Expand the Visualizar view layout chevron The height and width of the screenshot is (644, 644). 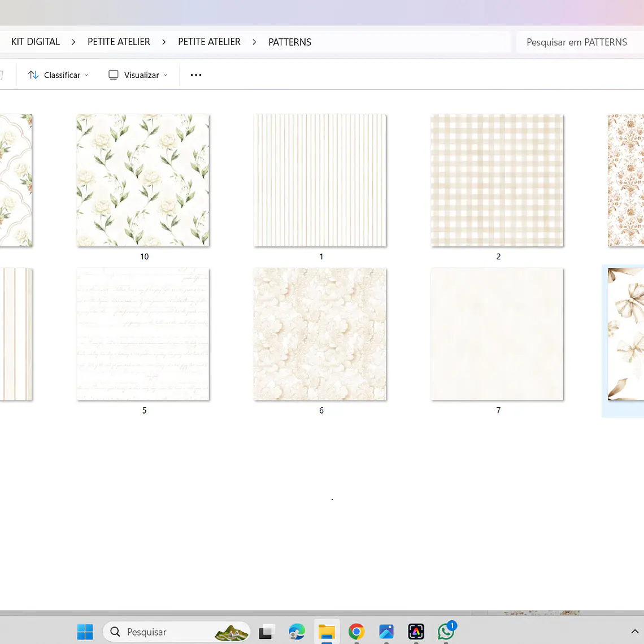pos(166,75)
